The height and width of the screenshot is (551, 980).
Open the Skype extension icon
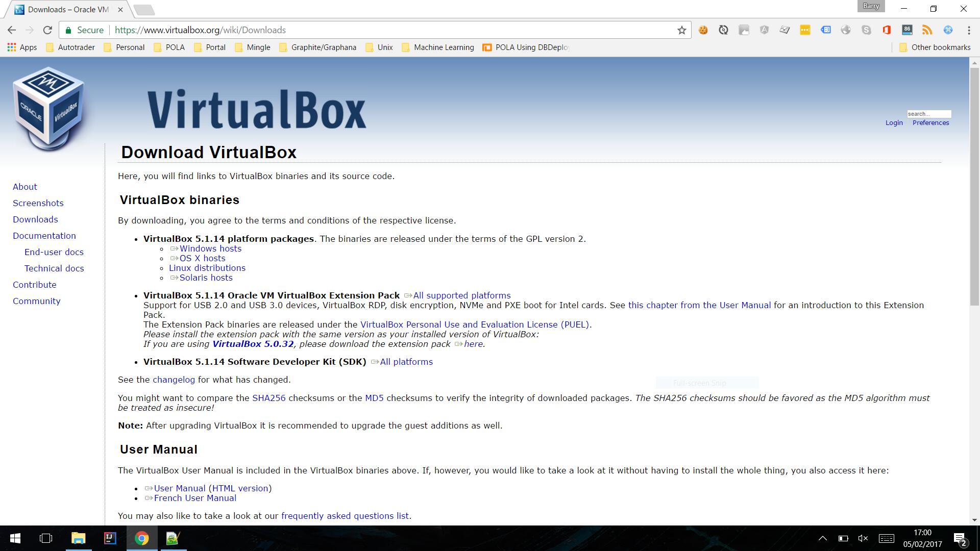click(x=866, y=30)
